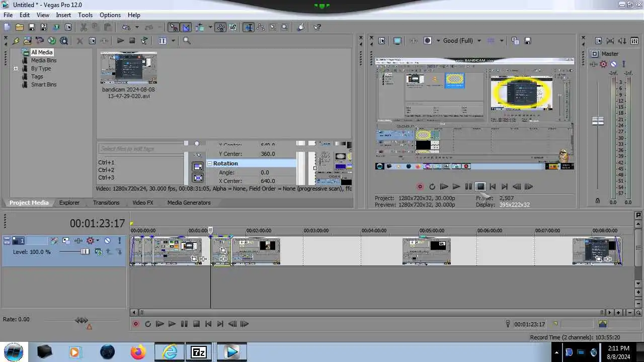Open track motion on track 1

click(66, 240)
